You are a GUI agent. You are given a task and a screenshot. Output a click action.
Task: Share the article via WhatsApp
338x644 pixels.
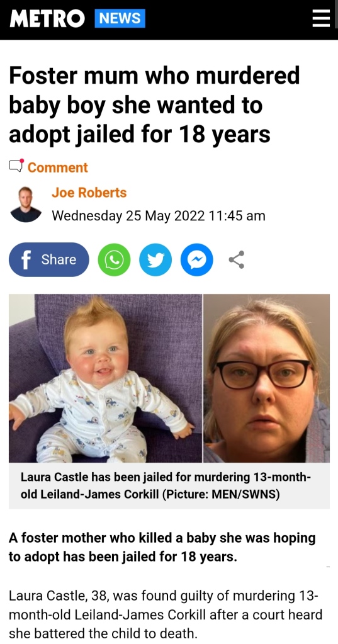pos(114,259)
